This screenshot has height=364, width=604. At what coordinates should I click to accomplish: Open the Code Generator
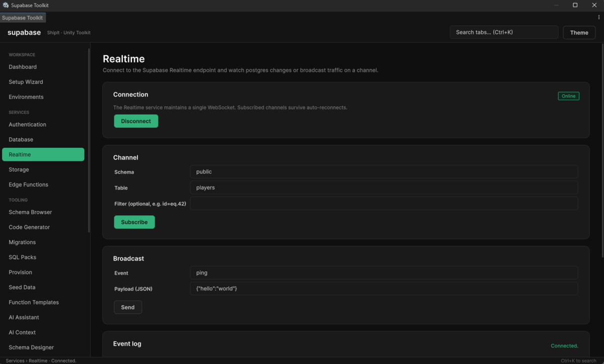coord(43,227)
